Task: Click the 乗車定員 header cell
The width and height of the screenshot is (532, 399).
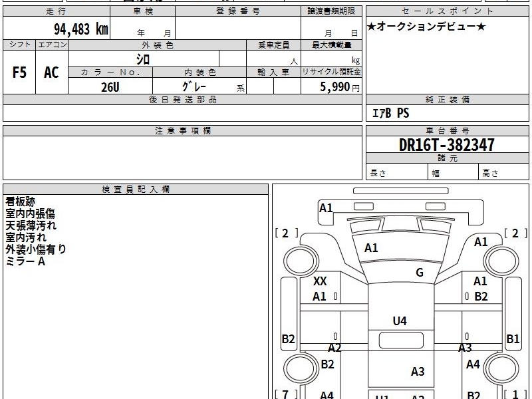Action: point(273,45)
